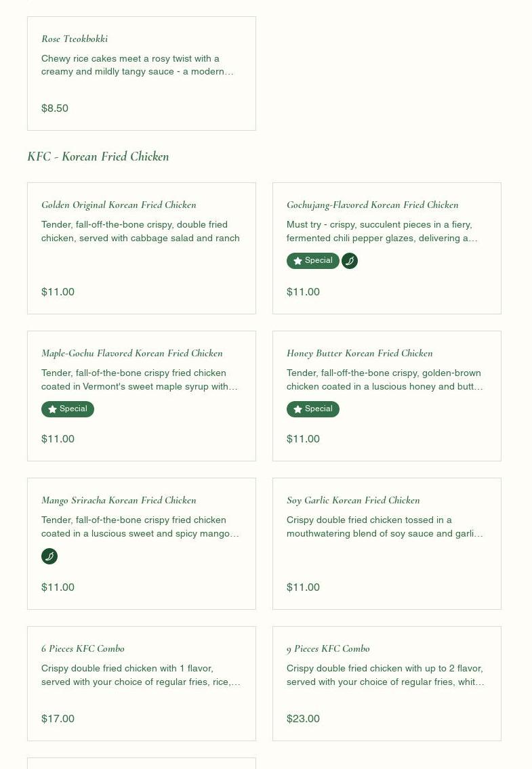Viewport: 532px width, 769px height.
Task: Click the $23.00 price of 9 Pieces Combo
Action: 303,719
